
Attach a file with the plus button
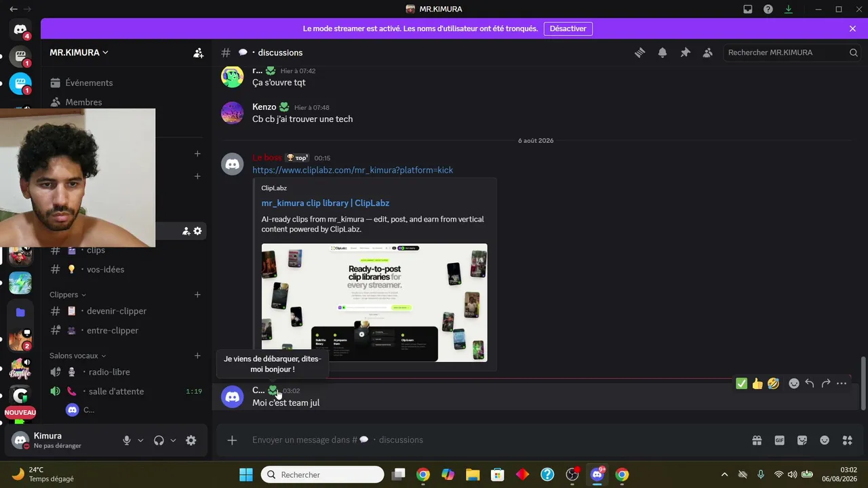click(x=232, y=441)
